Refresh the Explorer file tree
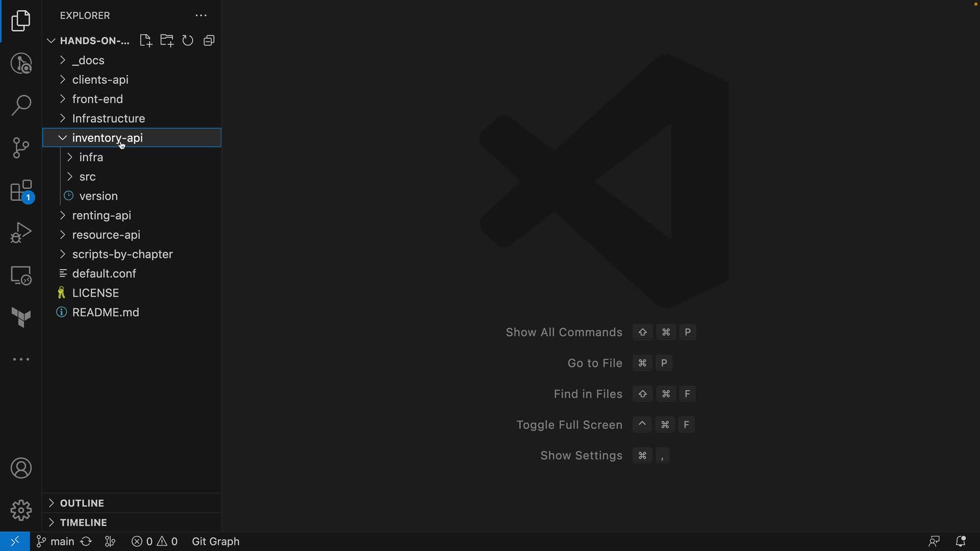This screenshot has width=980, height=551. coord(188,41)
